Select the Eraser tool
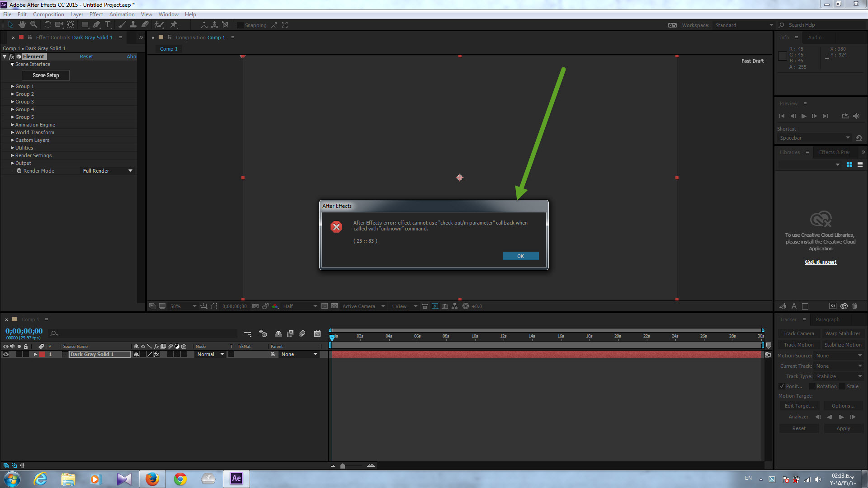 [145, 25]
